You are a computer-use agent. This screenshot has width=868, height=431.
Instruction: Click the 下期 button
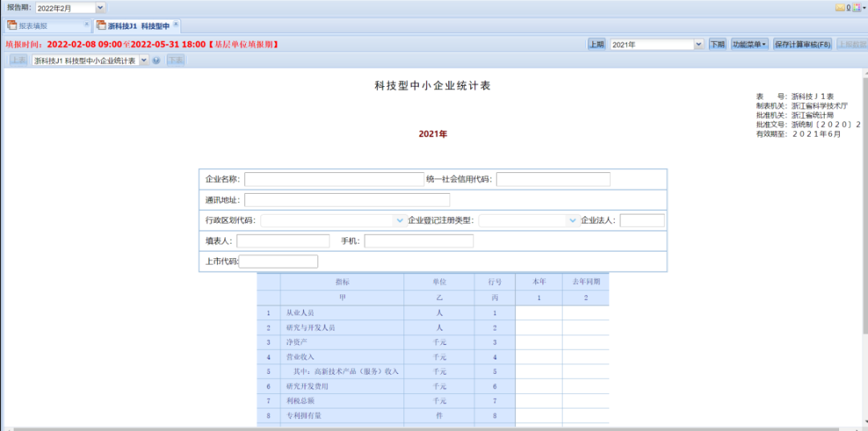coord(718,45)
